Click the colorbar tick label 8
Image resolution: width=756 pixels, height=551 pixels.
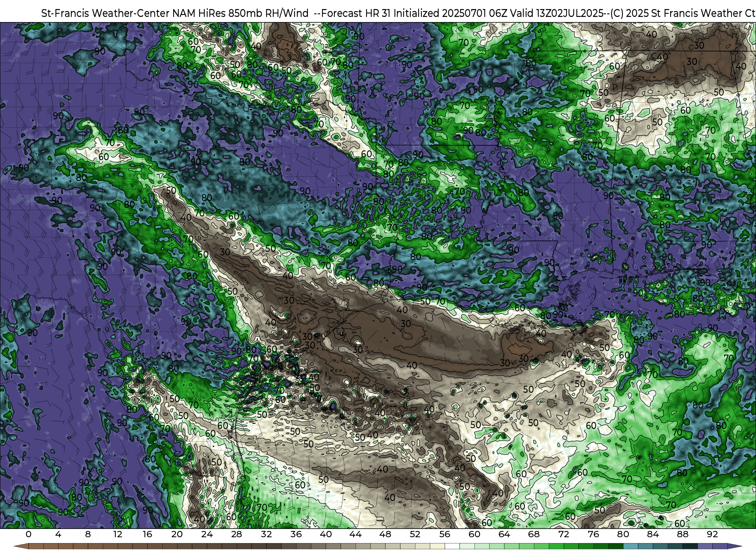coord(88,534)
